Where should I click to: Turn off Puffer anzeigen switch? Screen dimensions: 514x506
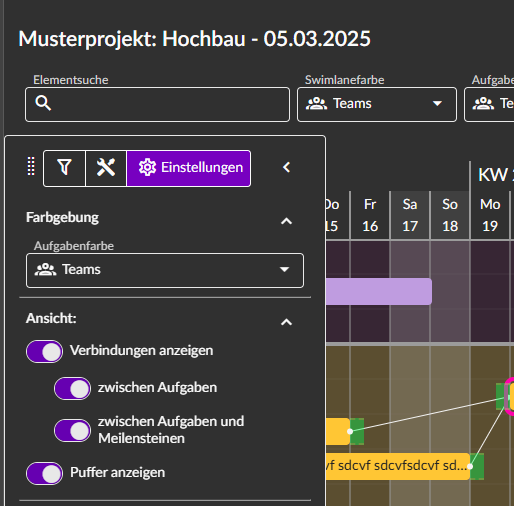click(x=44, y=473)
